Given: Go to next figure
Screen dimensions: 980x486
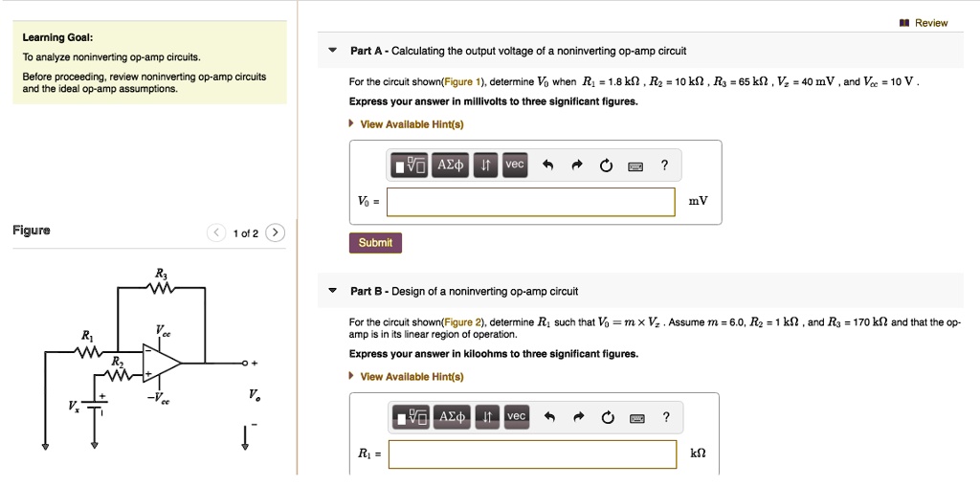Looking at the screenshot, I should (275, 232).
